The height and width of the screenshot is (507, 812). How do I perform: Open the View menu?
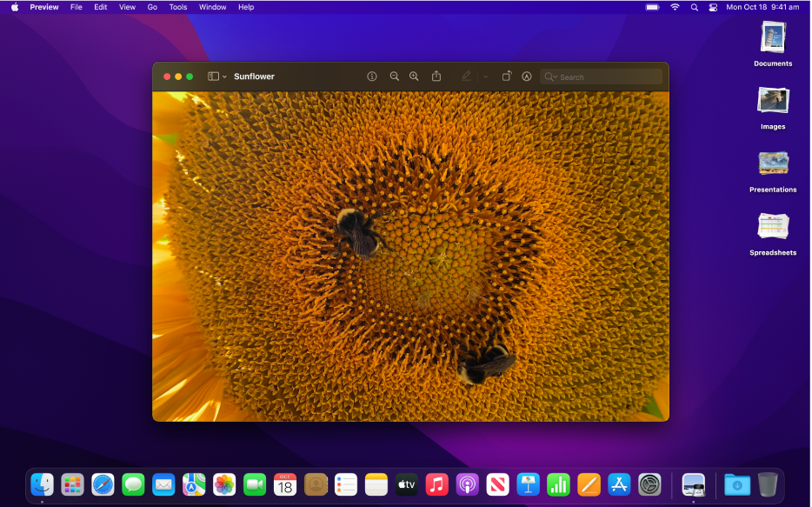127,7
